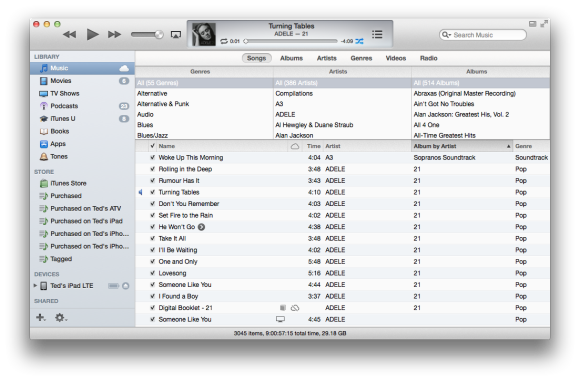Expand Ted's iPad LTE device triangle
This screenshot has width=580, height=381.
pyautogui.click(x=35, y=286)
